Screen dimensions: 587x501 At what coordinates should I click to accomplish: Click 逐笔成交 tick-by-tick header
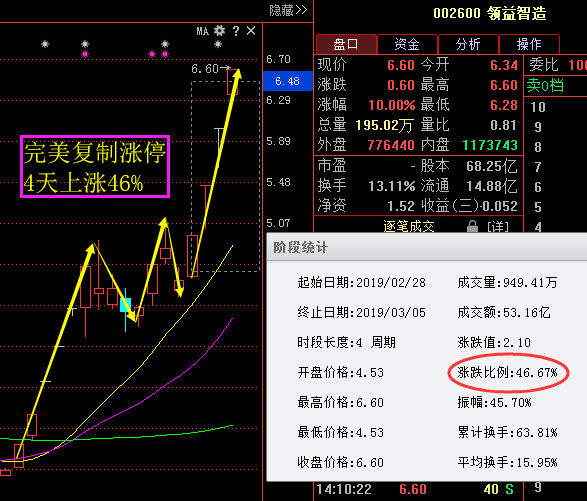[409, 226]
